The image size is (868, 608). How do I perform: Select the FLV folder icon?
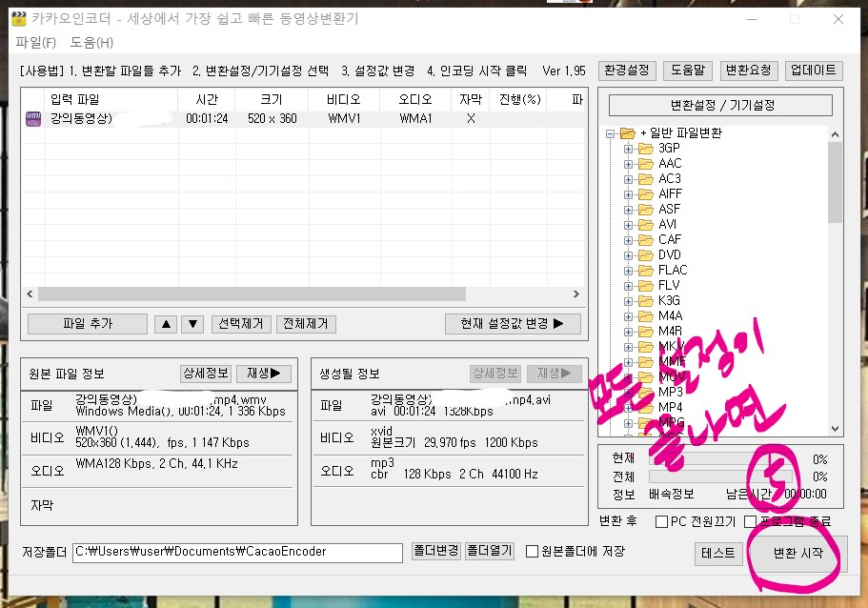pos(645,285)
